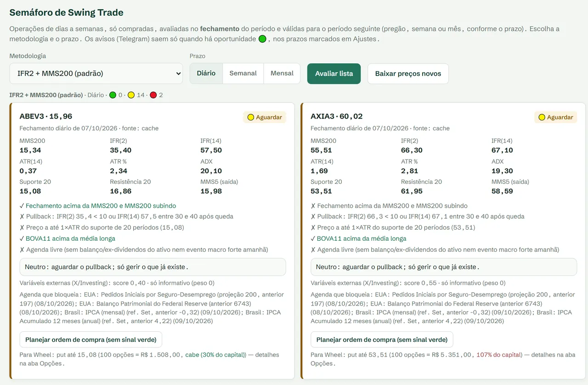
Task: Select the Diário timeframe
Action: 206,74
